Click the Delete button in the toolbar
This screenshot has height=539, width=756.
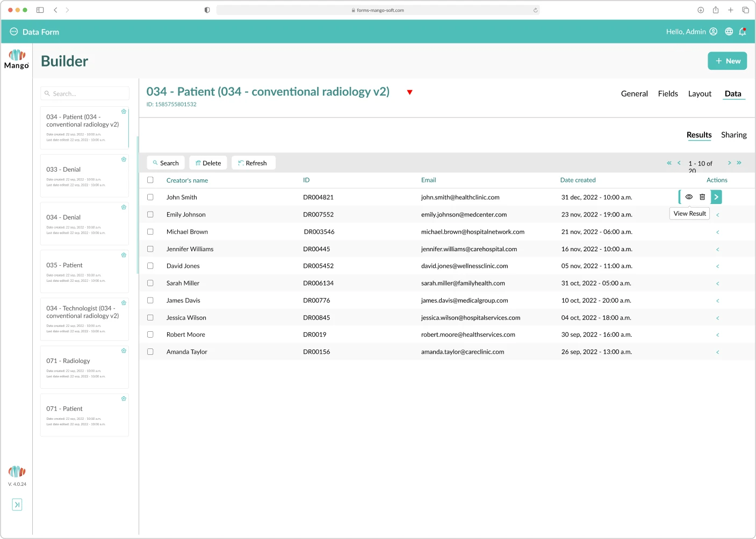[x=208, y=163]
